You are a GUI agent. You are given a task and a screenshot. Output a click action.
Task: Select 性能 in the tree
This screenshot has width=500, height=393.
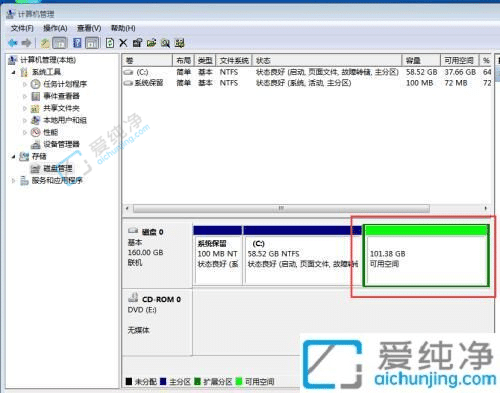coord(50,132)
